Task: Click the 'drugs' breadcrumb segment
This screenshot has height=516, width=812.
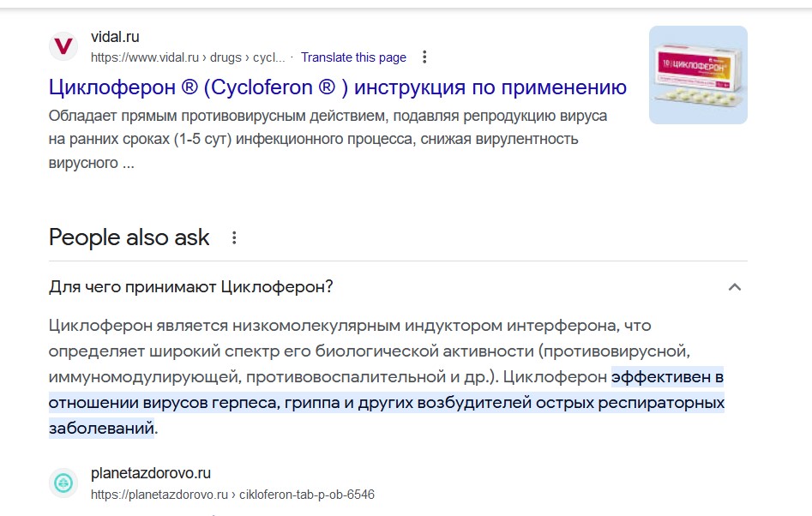Action: tap(226, 57)
